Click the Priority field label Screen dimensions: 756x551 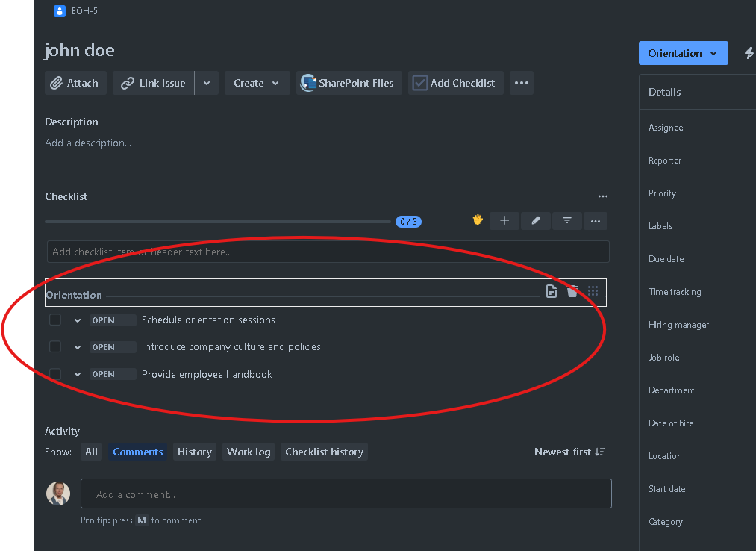pyautogui.click(x=662, y=193)
